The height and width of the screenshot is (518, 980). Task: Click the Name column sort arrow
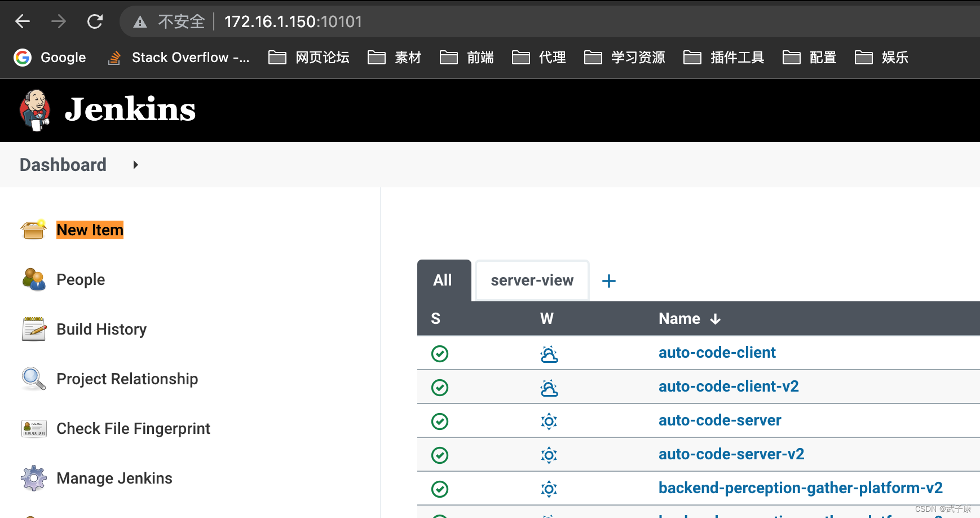click(x=716, y=318)
